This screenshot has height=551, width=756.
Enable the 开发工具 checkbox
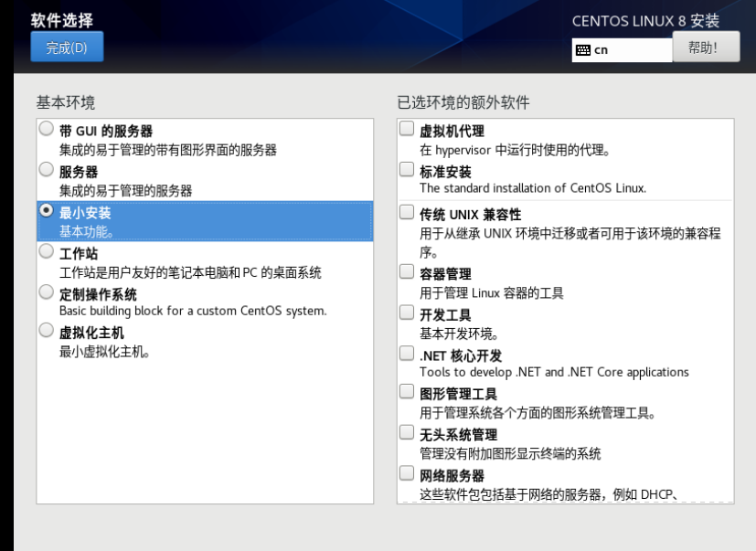407,313
